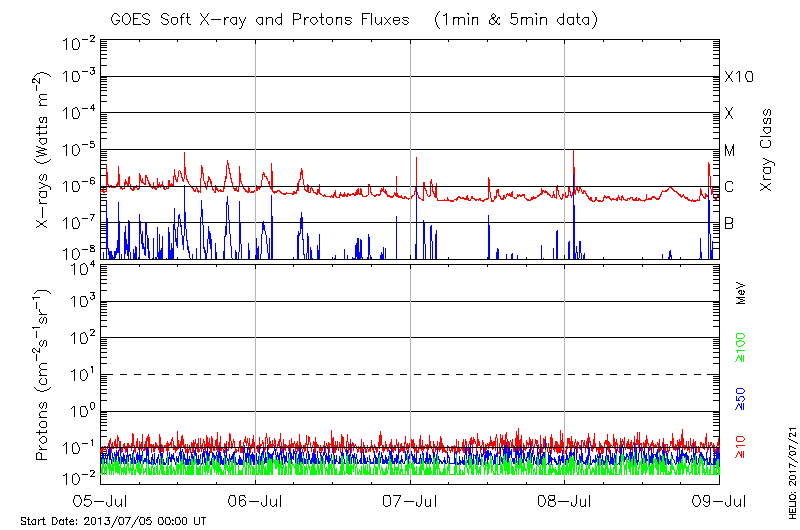Click the X10 flare class label
Image resolution: width=800 pixels, height=530 pixels.
click(x=737, y=77)
